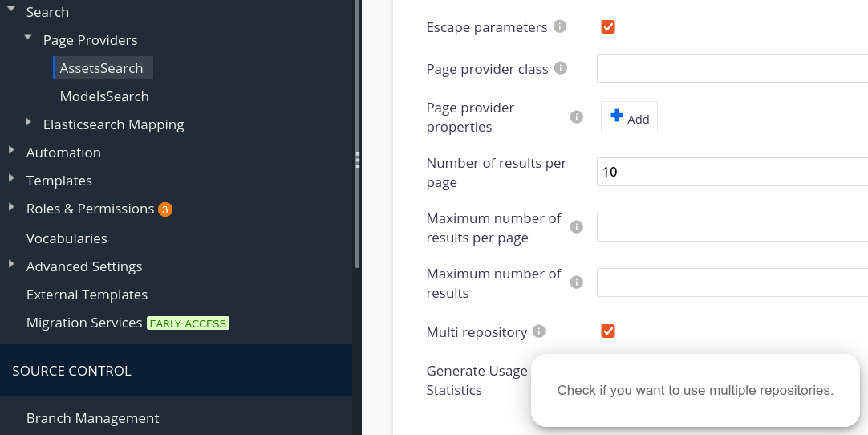Viewport: 868px width, 435px height.
Task: Open ModelsSearch page provider
Action: (x=104, y=96)
